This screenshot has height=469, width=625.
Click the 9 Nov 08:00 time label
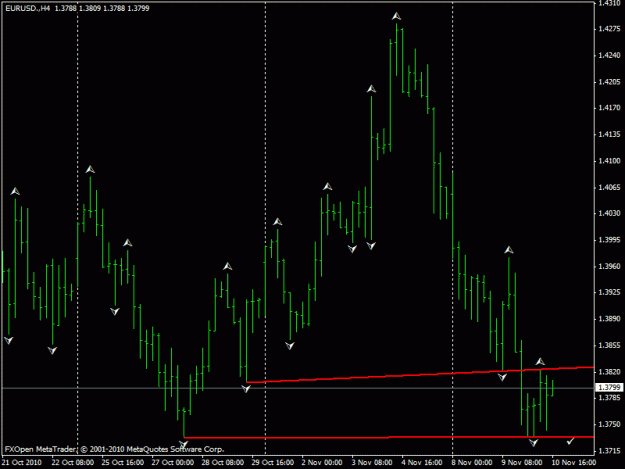[x=522, y=462]
